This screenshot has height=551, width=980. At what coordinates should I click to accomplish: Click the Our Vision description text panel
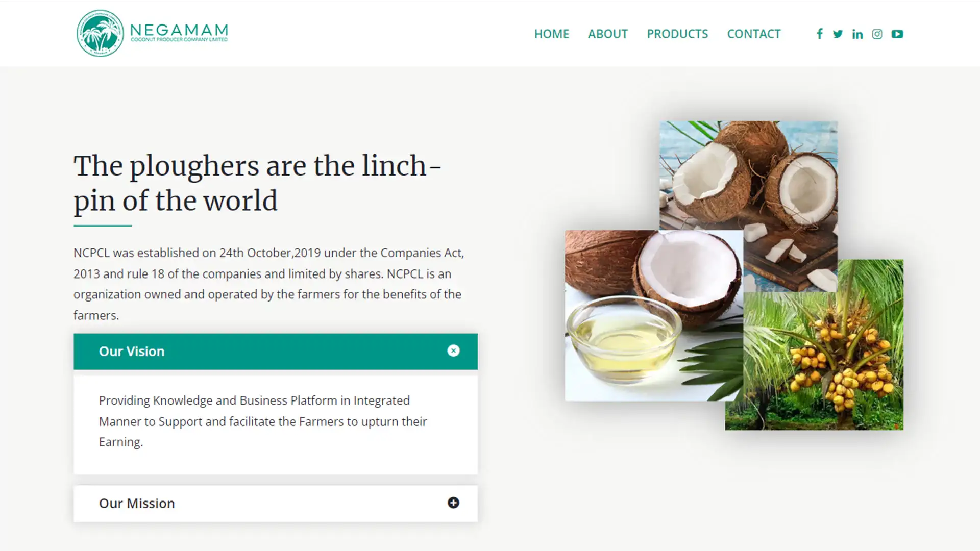click(x=276, y=424)
